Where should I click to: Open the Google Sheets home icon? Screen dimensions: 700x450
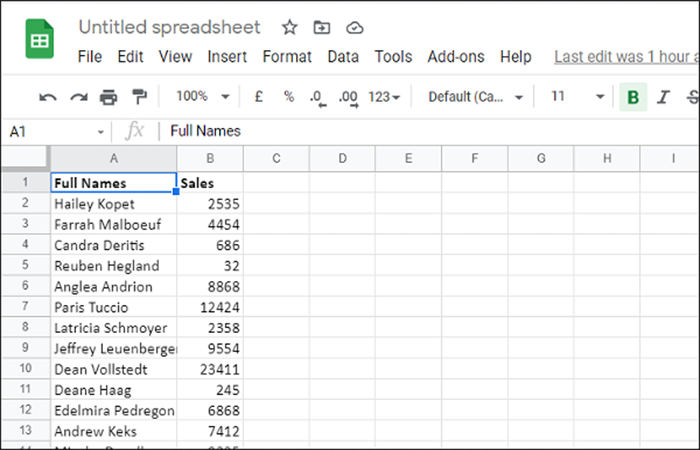click(40, 39)
